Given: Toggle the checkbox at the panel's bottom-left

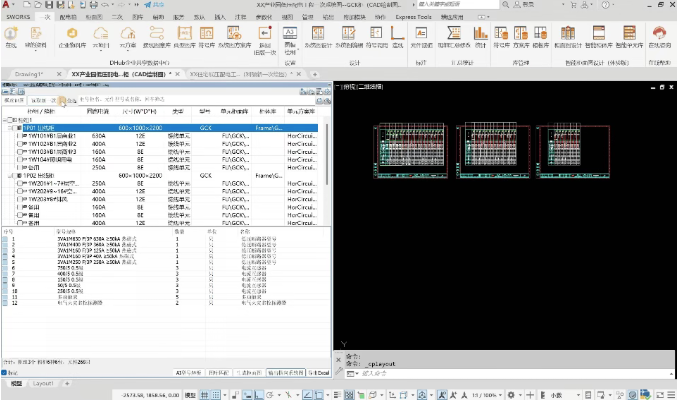Looking at the screenshot, I should pyautogui.click(x=4, y=372).
